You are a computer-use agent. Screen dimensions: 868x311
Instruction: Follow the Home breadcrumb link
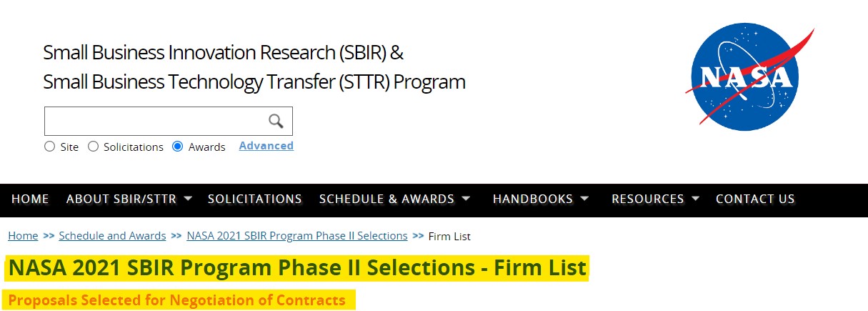pyautogui.click(x=23, y=236)
